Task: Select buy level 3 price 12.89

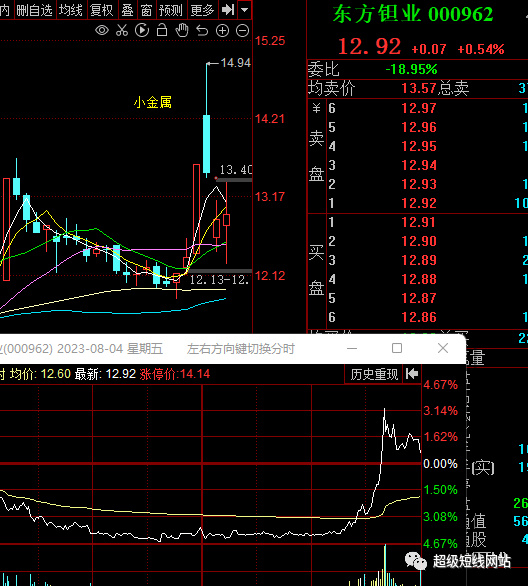Action: click(x=419, y=260)
